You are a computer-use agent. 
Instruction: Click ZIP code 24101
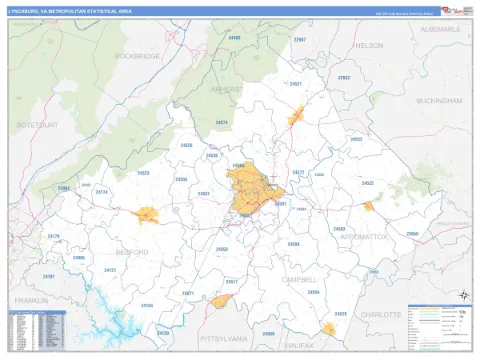tap(49, 277)
